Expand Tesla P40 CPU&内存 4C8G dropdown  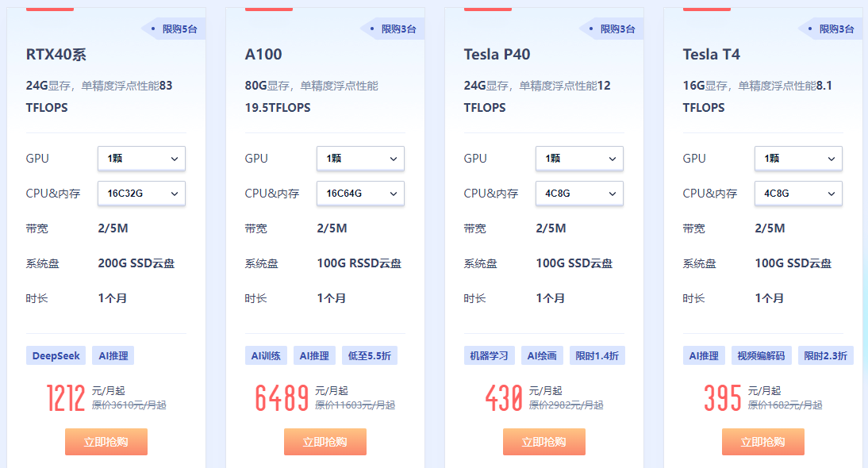point(579,194)
